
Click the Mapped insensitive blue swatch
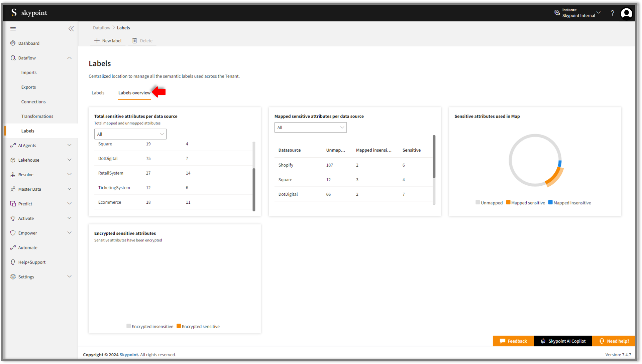pyautogui.click(x=550, y=202)
